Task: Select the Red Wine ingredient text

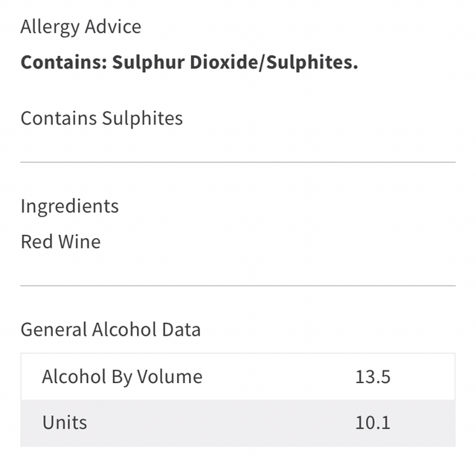Action: (60, 242)
